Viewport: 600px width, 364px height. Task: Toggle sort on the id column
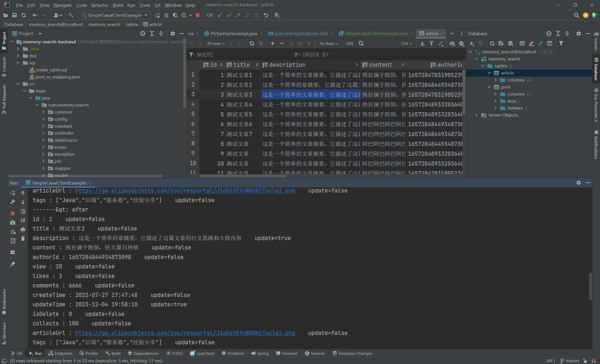[221, 65]
